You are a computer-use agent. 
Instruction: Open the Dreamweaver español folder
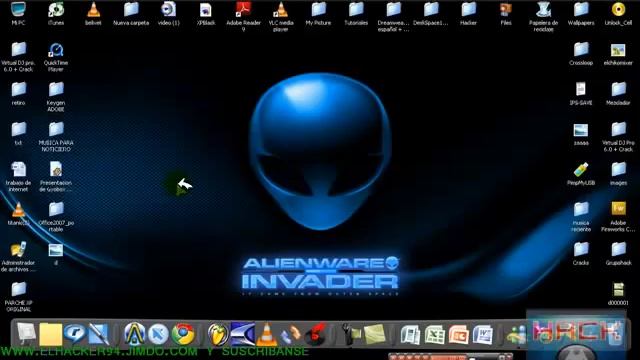tap(393, 10)
